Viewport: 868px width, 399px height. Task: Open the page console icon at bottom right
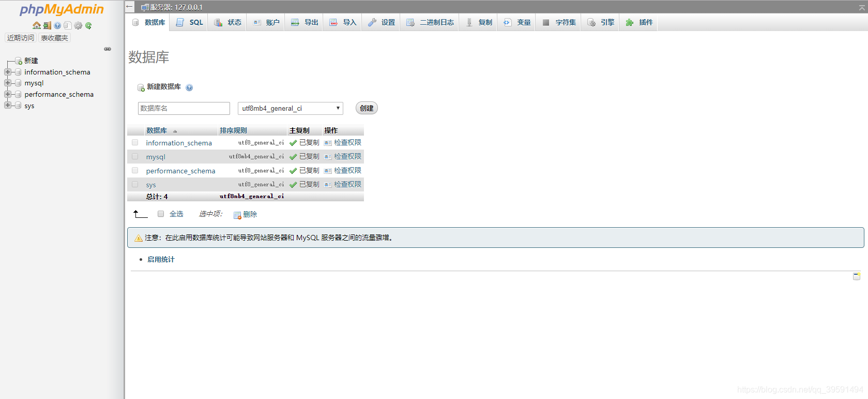coord(857,276)
